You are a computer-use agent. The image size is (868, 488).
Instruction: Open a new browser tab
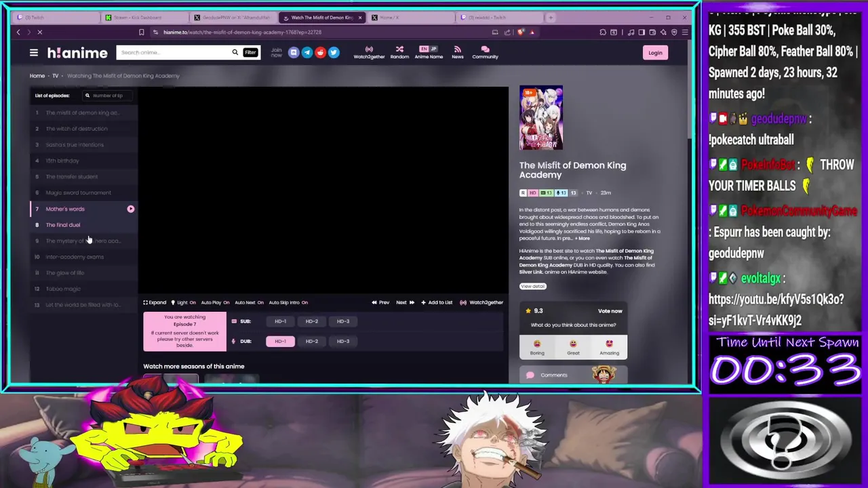click(551, 17)
